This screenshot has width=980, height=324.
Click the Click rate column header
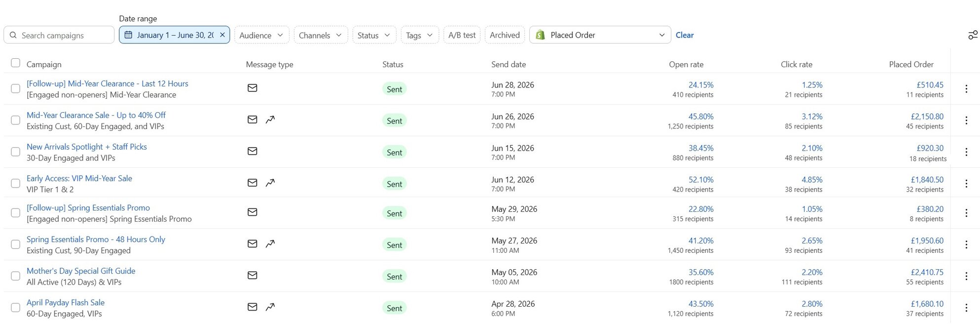pos(797,64)
